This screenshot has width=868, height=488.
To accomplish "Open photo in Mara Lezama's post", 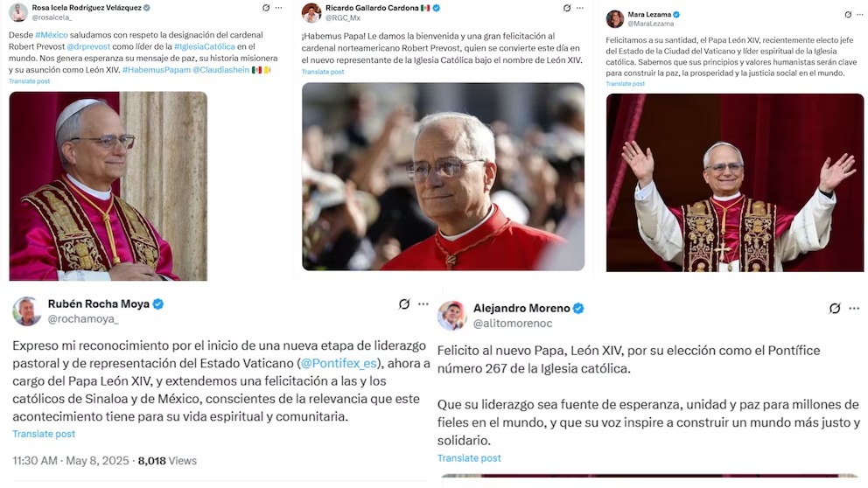I will pos(735,183).
